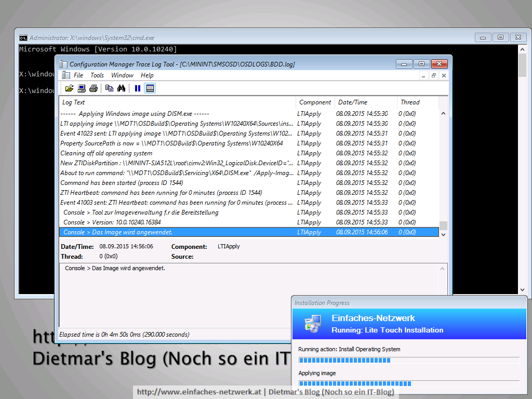Click the cmd.exe window title bar icon
The width and height of the screenshot is (532, 399).
coord(23,37)
